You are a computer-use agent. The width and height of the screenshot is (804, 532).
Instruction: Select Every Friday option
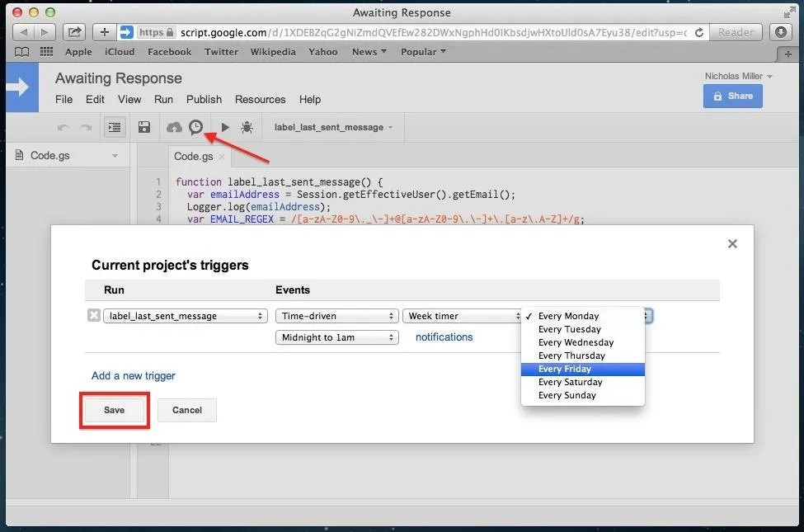point(582,370)
